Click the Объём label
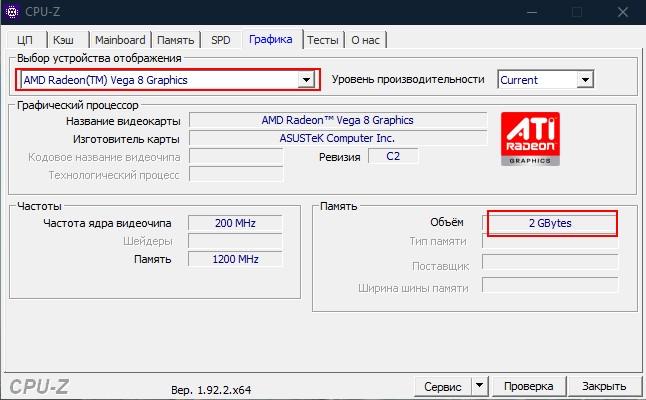The height and width of the screenshot is (400, 646). tap(447, 222)
